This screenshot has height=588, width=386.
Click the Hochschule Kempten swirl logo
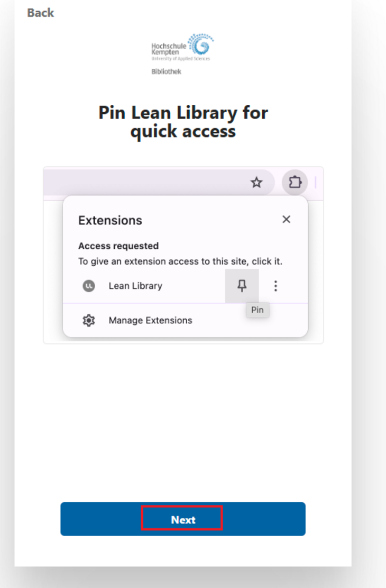(200, 46)
